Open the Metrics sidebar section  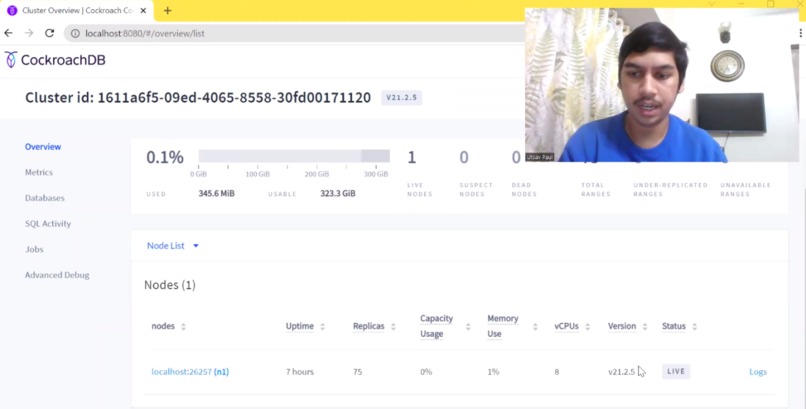coord(39,173)
